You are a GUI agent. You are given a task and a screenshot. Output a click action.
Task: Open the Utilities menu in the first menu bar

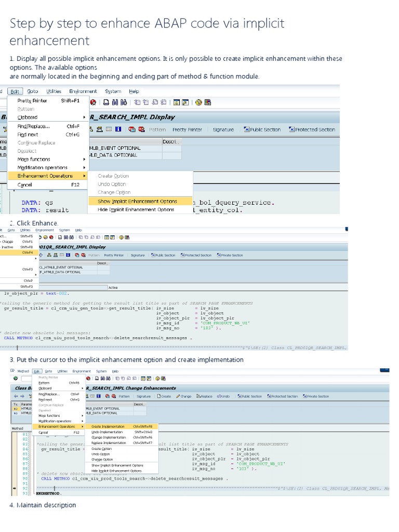54,91
